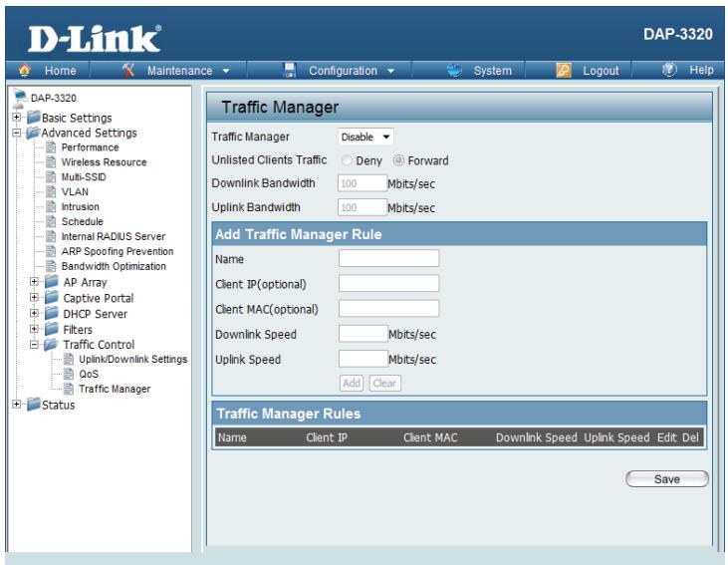The image size is (728, 565).
Task: Click the Help question mark icon
Action: pyautogui.click(x=669, y=70)
